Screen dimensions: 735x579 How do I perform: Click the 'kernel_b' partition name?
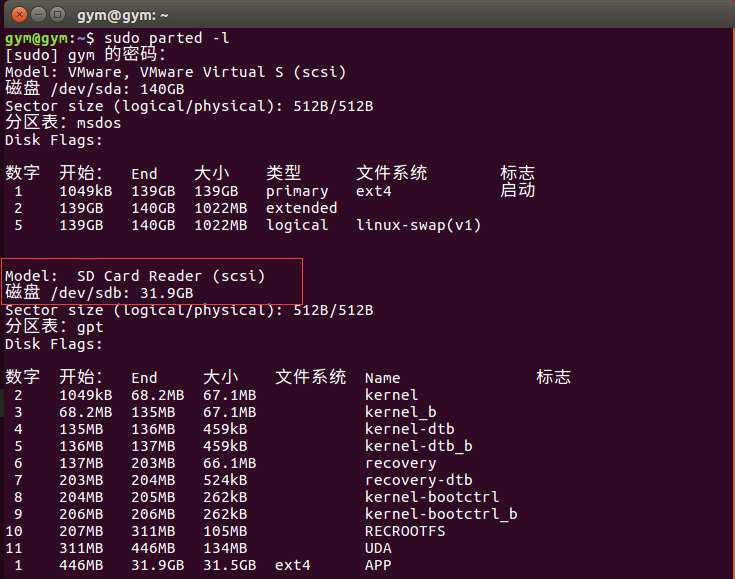[x=401, y=412]
